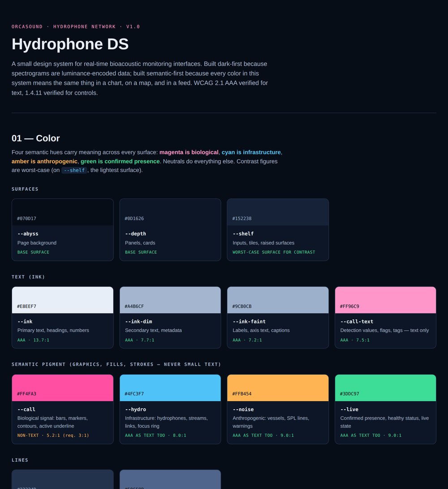Click the 'AAA · 7.2:1' contrast value
Image resolution: width=448 pixels, height=489 pixels.
[247, 340]
